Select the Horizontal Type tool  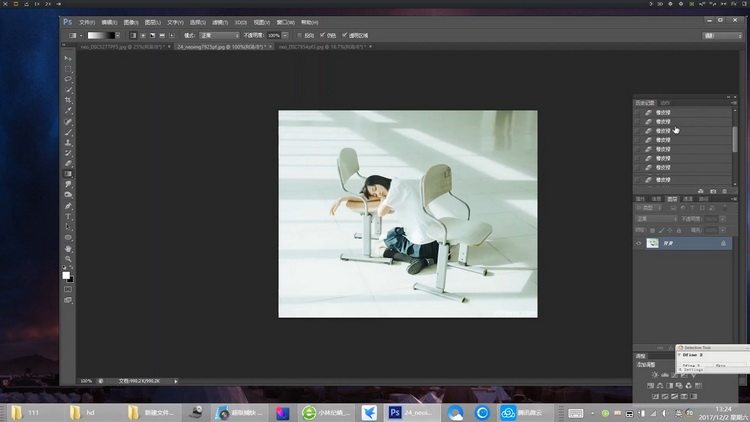(68, 217)
